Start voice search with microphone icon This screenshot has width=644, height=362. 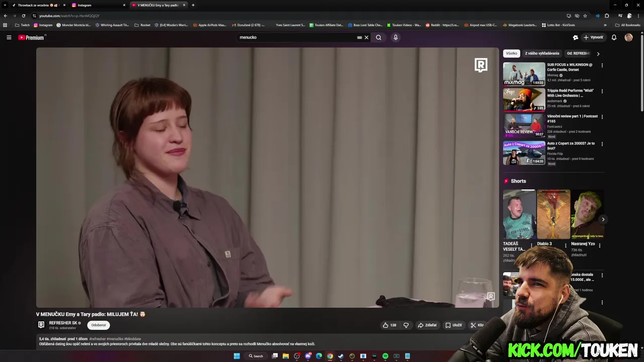point(395,37)
